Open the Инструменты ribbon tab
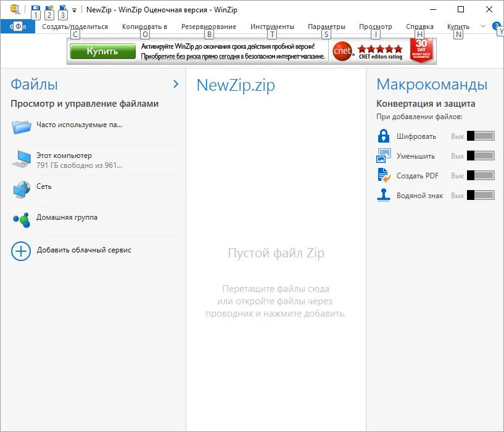 point(272,27)
